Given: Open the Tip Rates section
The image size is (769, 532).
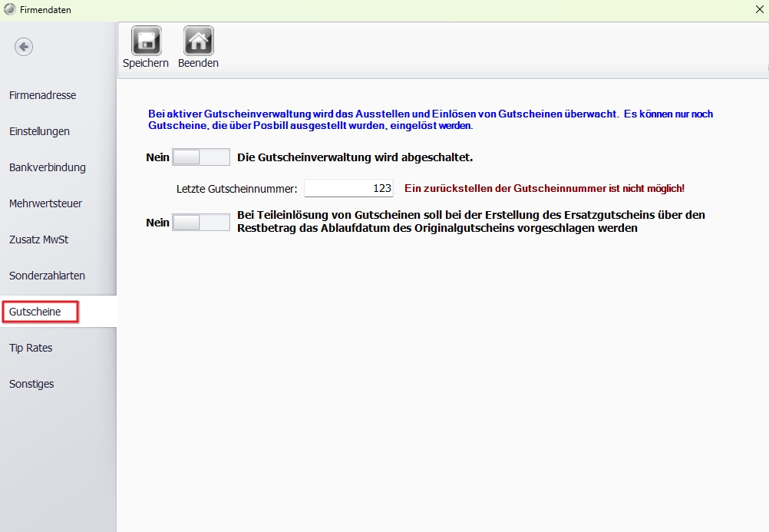Looking at the screenshot, I should click(31, 348).
